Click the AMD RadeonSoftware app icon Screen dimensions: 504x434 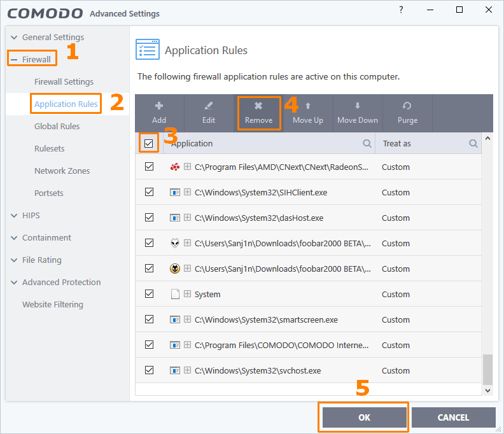[175, 167]
